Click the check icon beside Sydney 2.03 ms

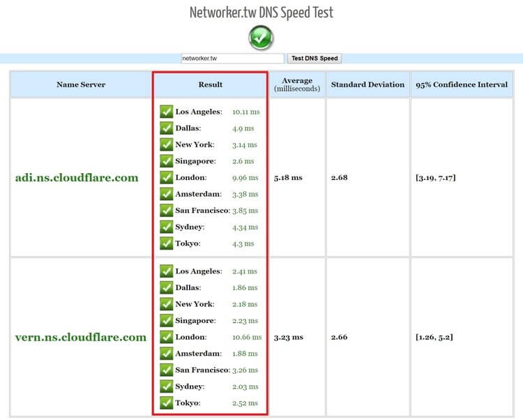click(x=167, y=387)
